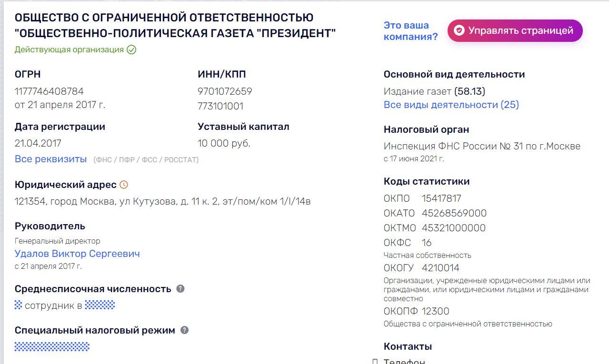
Task: Click the ОКПО code 15417817
Action: pos(442,198)
